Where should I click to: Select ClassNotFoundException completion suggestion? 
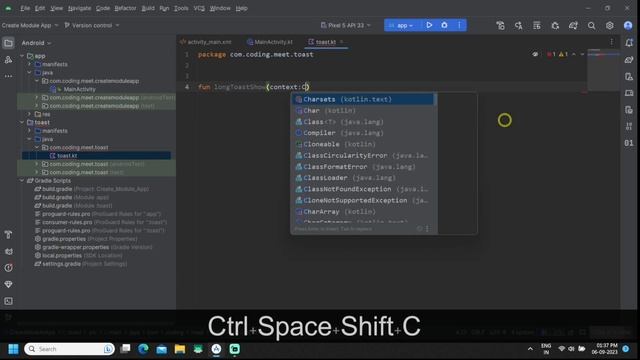click(x=363, y=189)
